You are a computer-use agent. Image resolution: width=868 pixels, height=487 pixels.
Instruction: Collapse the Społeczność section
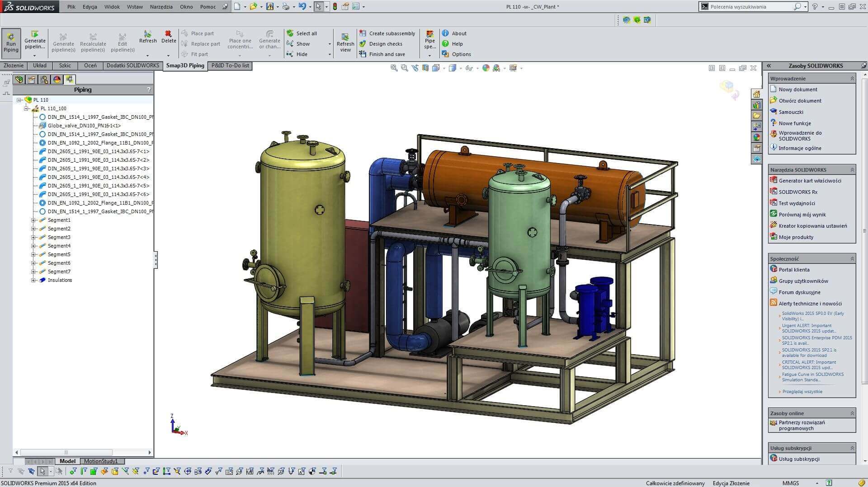pyautogui.click(x=852, y=259)
